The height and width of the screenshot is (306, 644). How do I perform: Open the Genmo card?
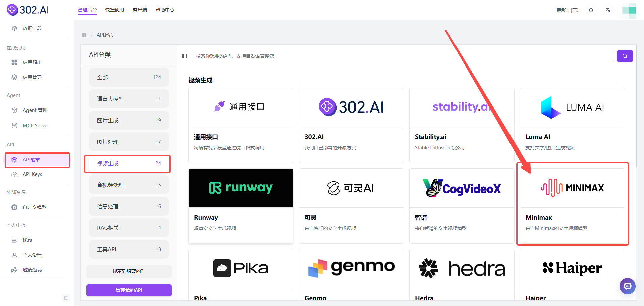351,275
